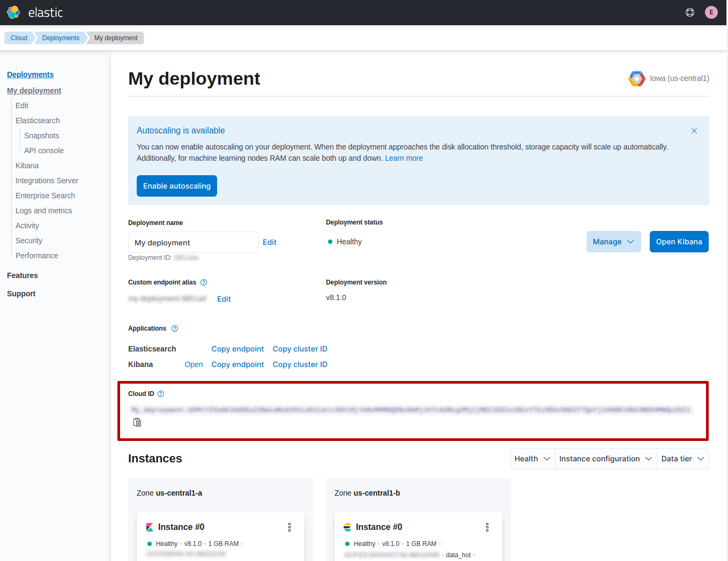Screen dimensions: 728x561
Task: Click the help icon next to Cloud ID
Action: pos(161,393)
